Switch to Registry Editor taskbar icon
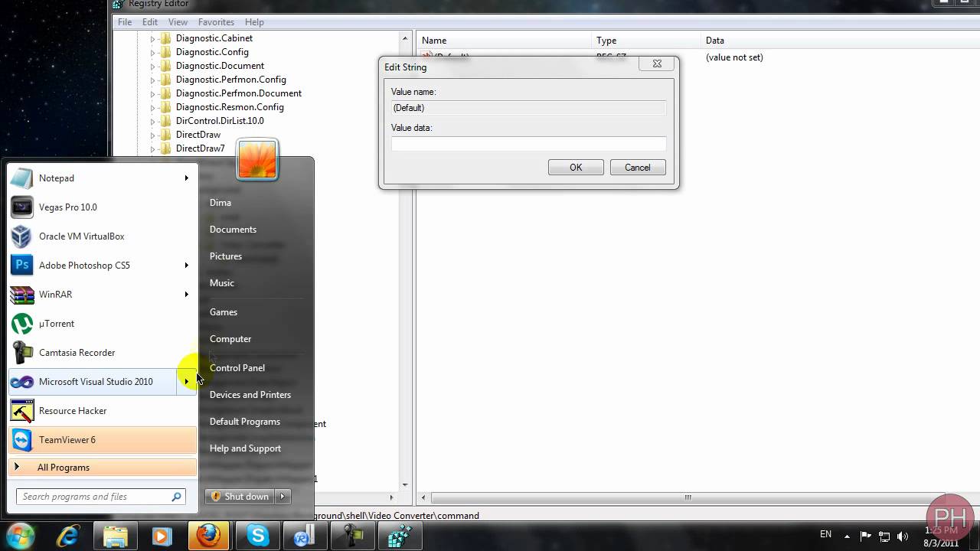The height and width of the screenshot is (551, 980). 400,536
